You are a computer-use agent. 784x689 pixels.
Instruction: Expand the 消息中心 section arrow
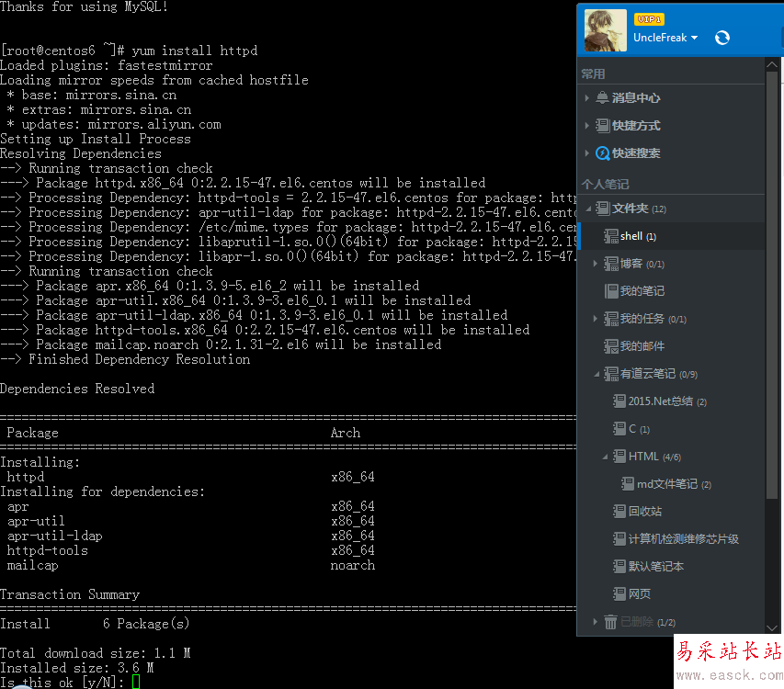(x=587, y=97)
